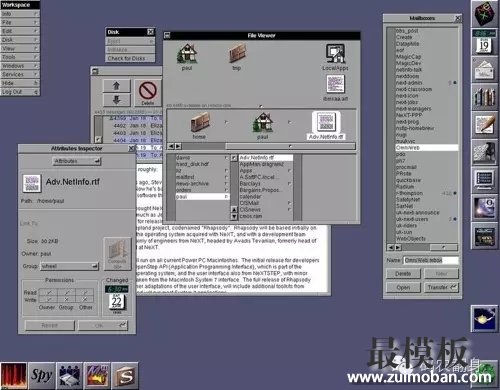Screen dimensions: 500x390
Task: Click the Delete prohibited-sign icon in the mail window
Action: pos(148,92)
